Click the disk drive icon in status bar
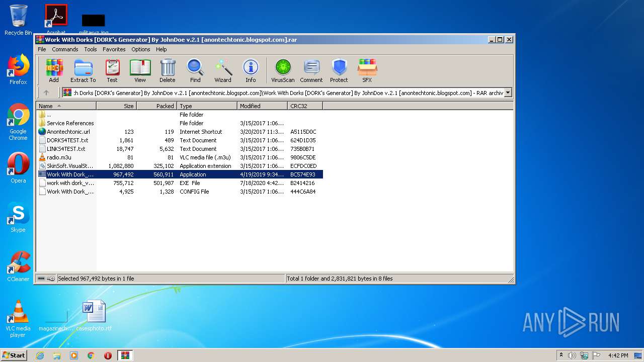The width and height of the screenshot is (644, 362). pyautogui.click(x=41, y=279)
